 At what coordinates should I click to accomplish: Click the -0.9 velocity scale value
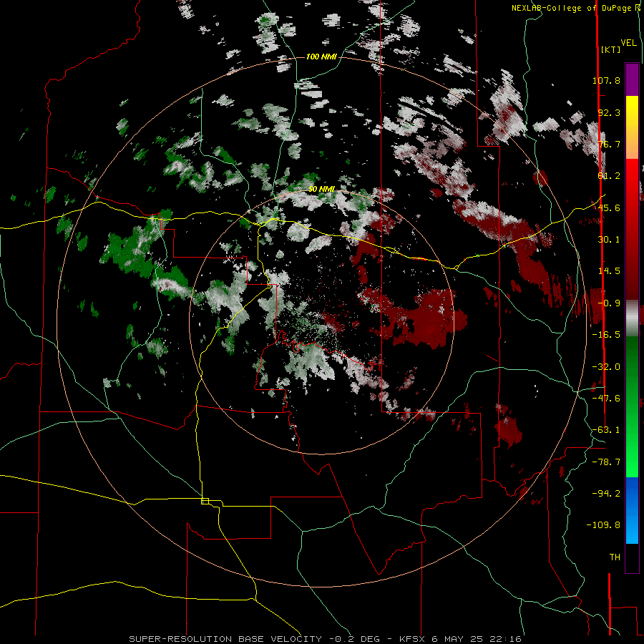tap(609, 303)
